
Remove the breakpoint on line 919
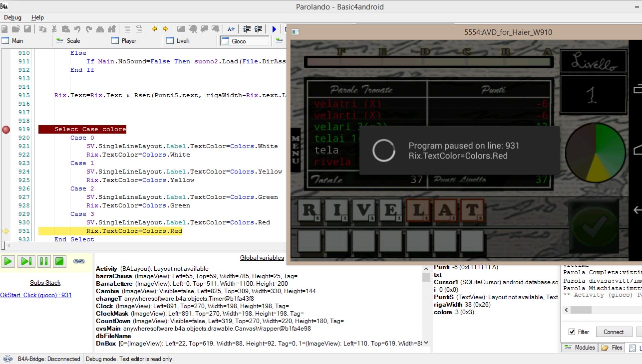tap(6, 130)
